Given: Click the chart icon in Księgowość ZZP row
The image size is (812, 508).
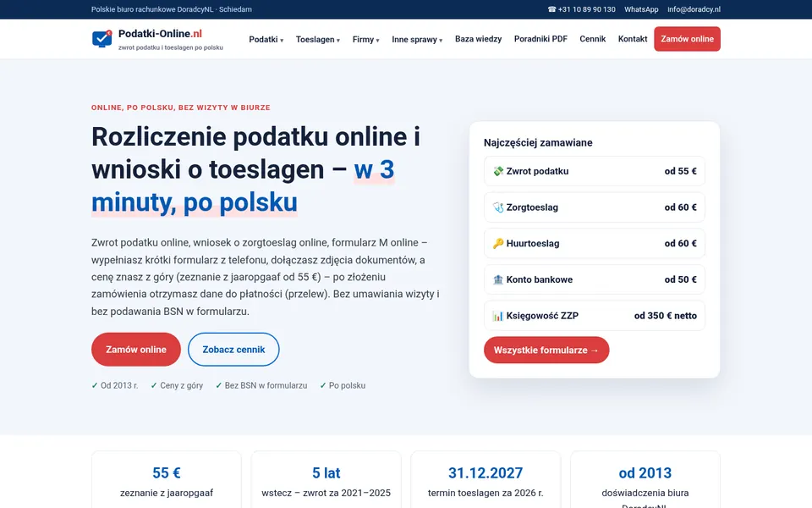Looking at the screenshot, I should pos(497,316).
